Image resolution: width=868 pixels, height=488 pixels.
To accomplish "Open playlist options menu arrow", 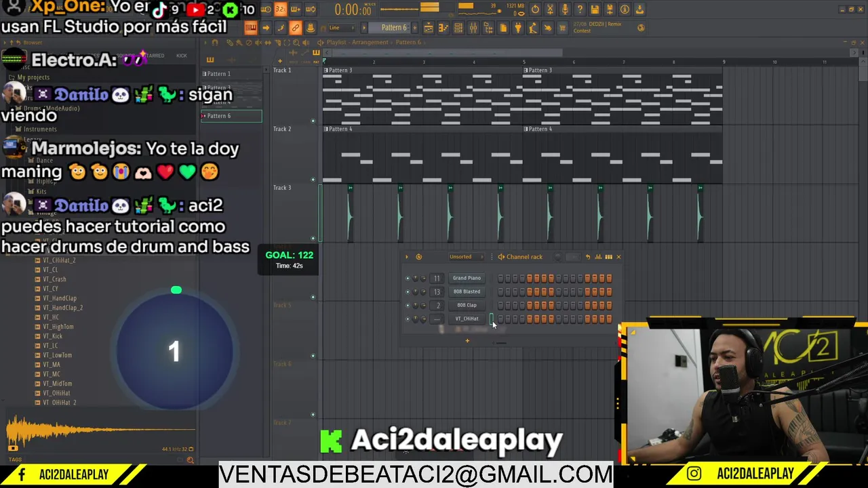I will pos(205,43).
